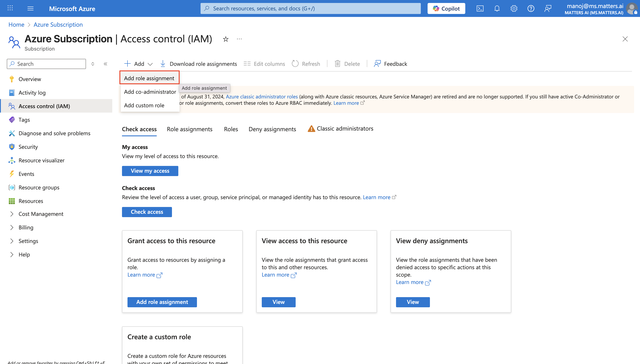Screen dimensions: 640x364
Task: Open Feedback from the command bar
Action: click(390, 64)
